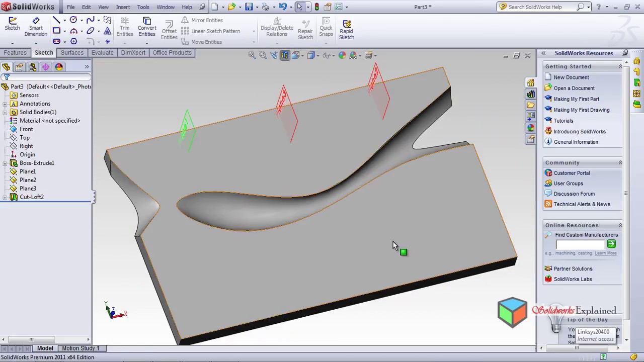Launch Rapid Sketch tool

pyautogui.click(x=346, y=29)
